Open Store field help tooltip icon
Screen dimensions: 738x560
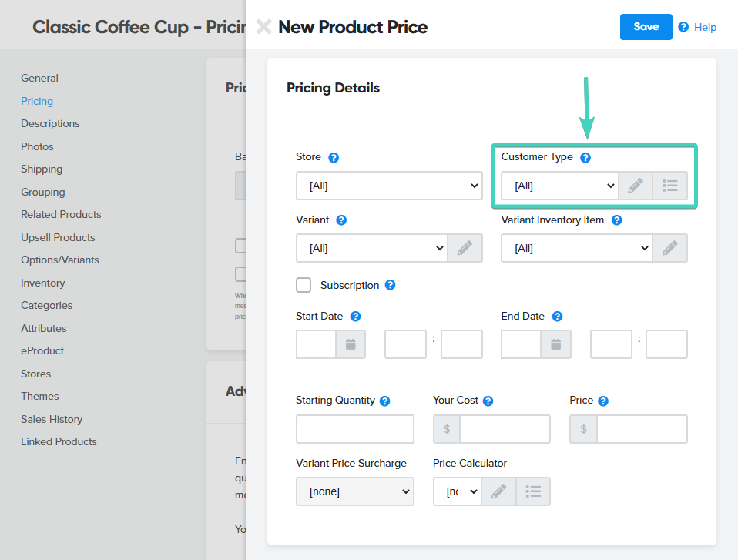click(334, 158)
